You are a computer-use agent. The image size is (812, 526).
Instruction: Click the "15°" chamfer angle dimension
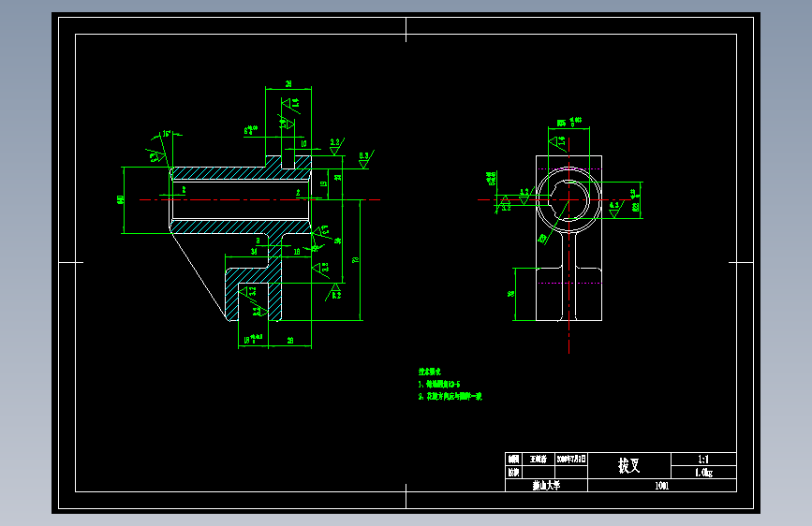[166, 134]
